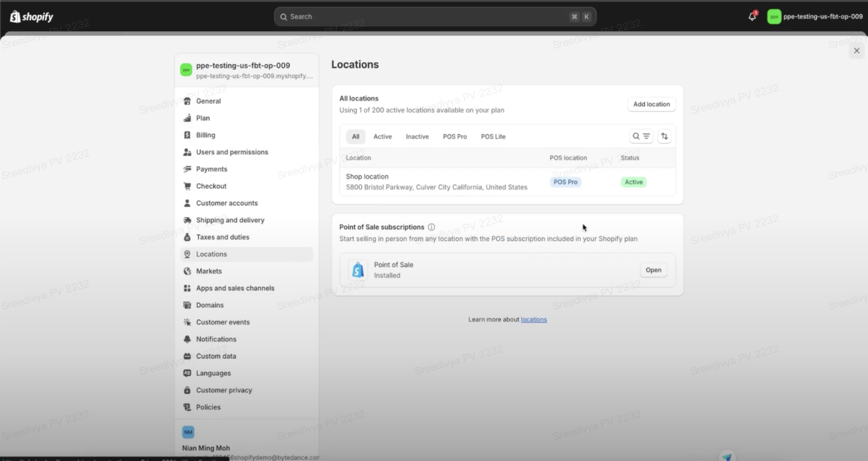Open the Shop location row

436,182
